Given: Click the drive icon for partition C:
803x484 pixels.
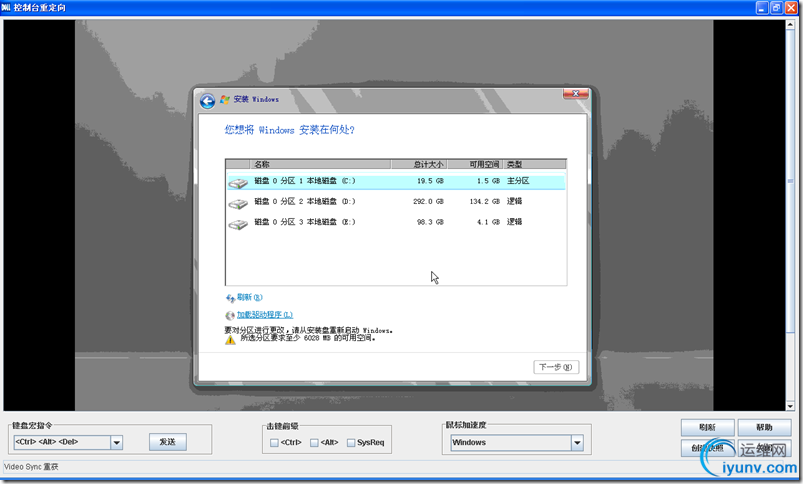Looking at the screenshot, I should point(238,183).
